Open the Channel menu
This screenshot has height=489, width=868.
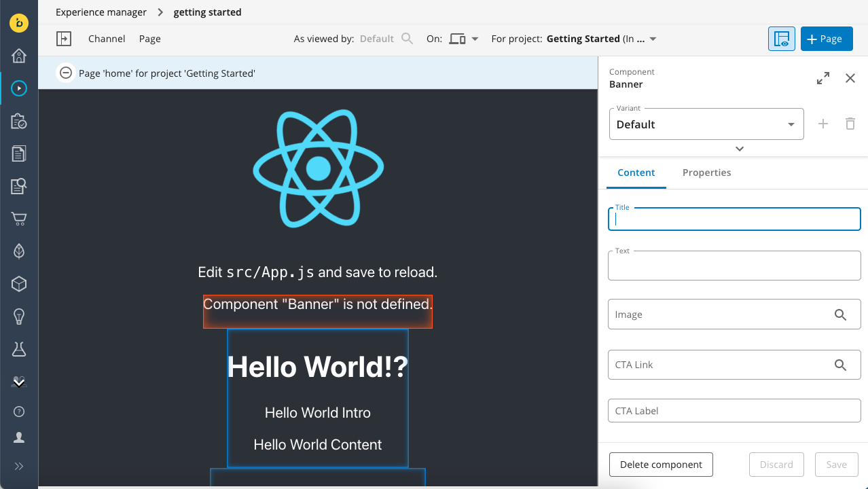click(x=107, y=39)
